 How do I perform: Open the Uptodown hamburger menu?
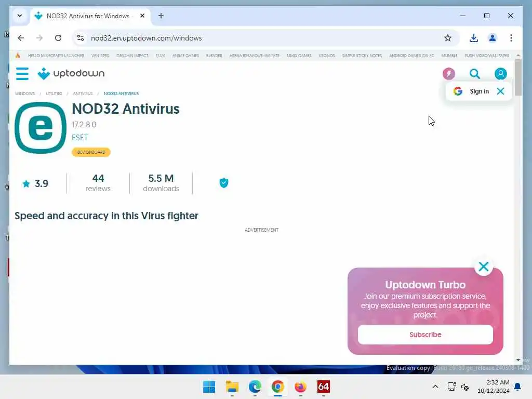click(x=22, y=74)
